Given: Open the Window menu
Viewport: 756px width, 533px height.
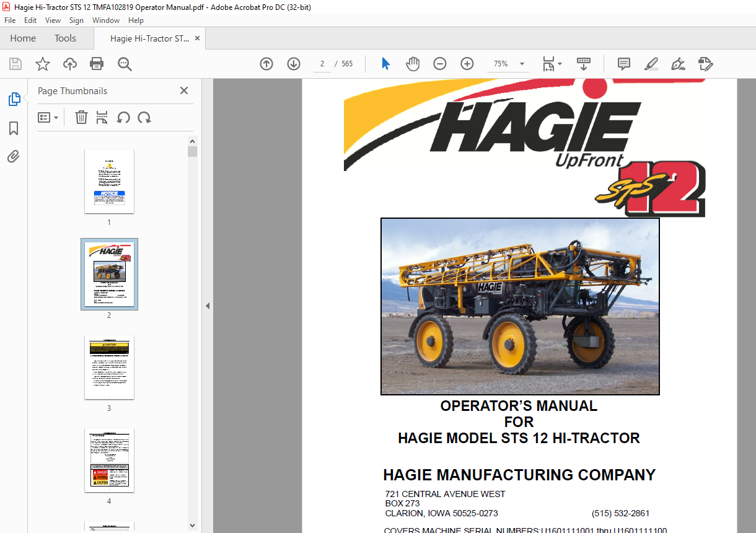Looking at the screenshot, I should click(106, 20).
